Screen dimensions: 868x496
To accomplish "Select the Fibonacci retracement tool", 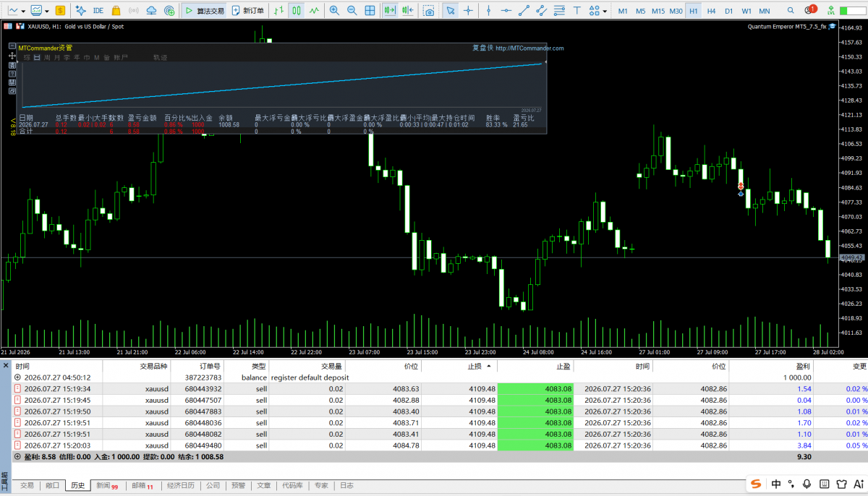I will (x=560, y=11).
